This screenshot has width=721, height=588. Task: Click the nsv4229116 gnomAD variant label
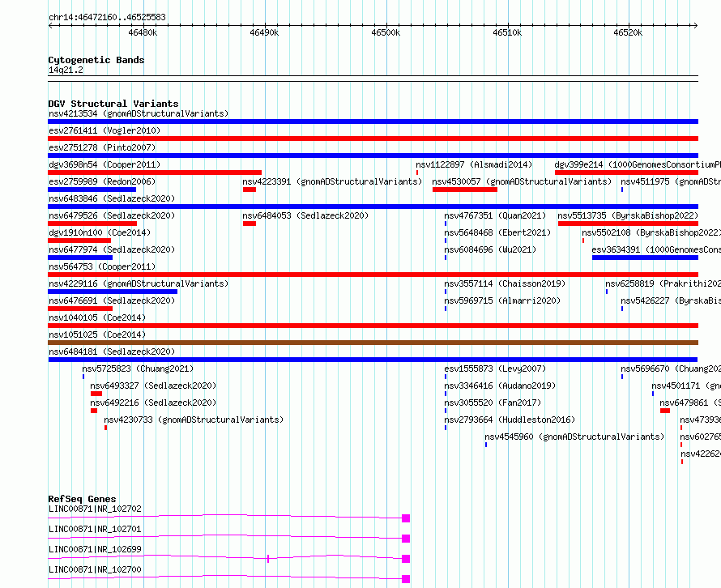pos(139,283)
